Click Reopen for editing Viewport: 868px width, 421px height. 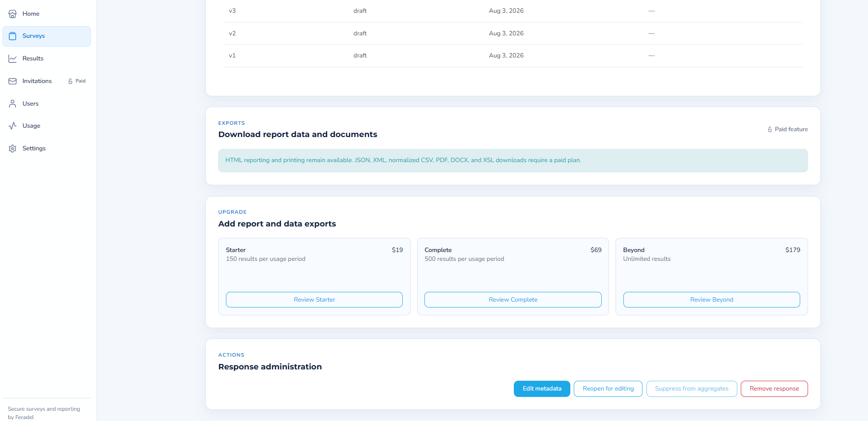[608, 389]
